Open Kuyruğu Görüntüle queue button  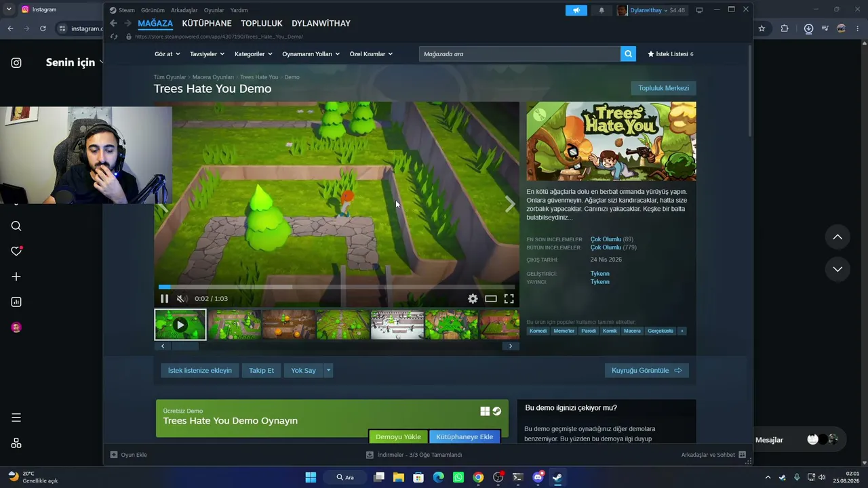[x=646, y=370]
